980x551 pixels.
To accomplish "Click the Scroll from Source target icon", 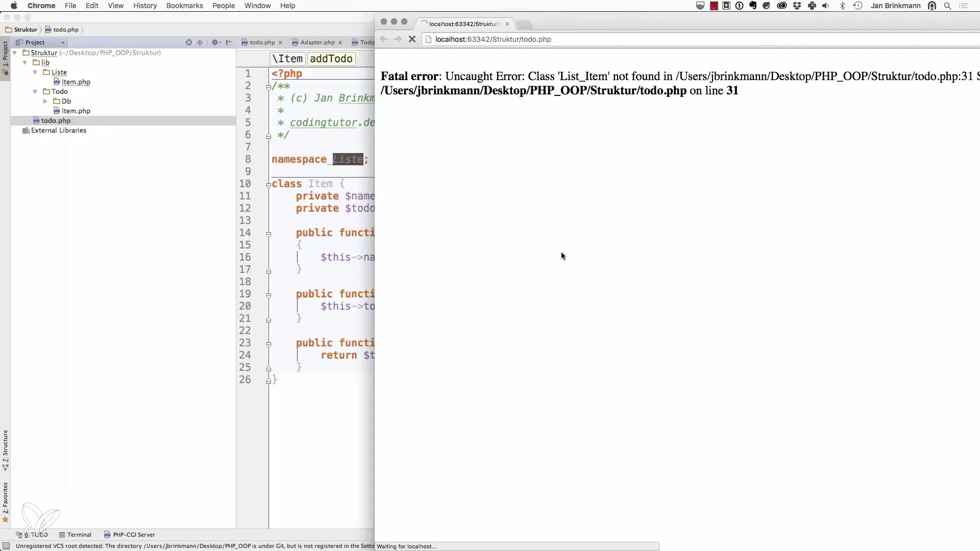I will pyautogui.click(x=189, y=42).
